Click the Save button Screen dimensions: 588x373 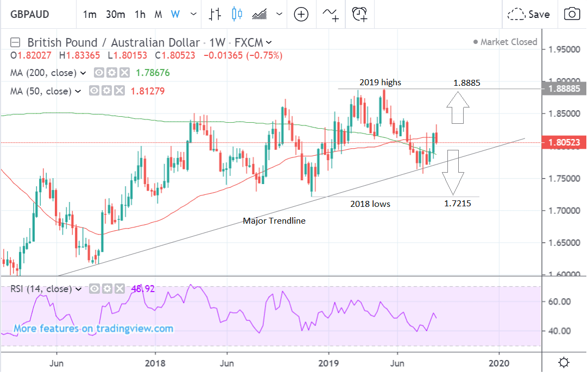(x=529, y=14)
